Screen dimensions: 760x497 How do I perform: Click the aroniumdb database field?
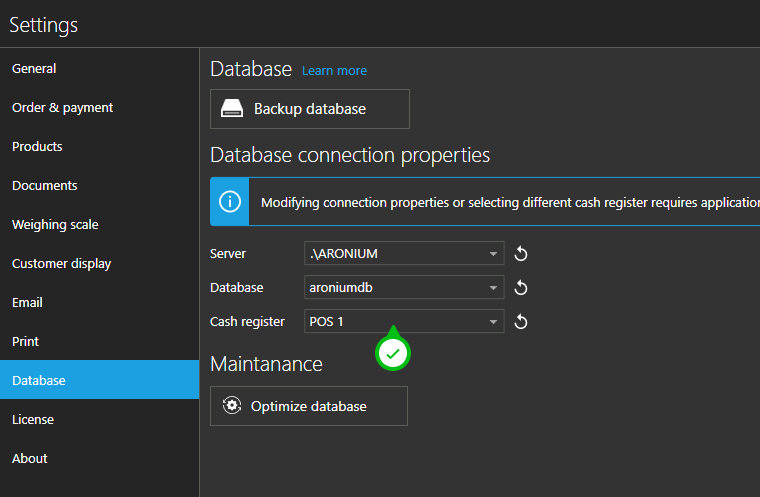(404, 288)
